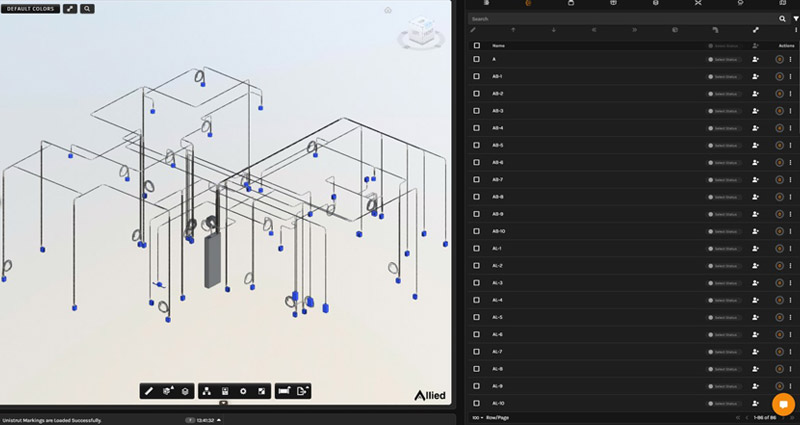Click the hexagon model icon in viewer toolbar

click(x=185, y=391)
